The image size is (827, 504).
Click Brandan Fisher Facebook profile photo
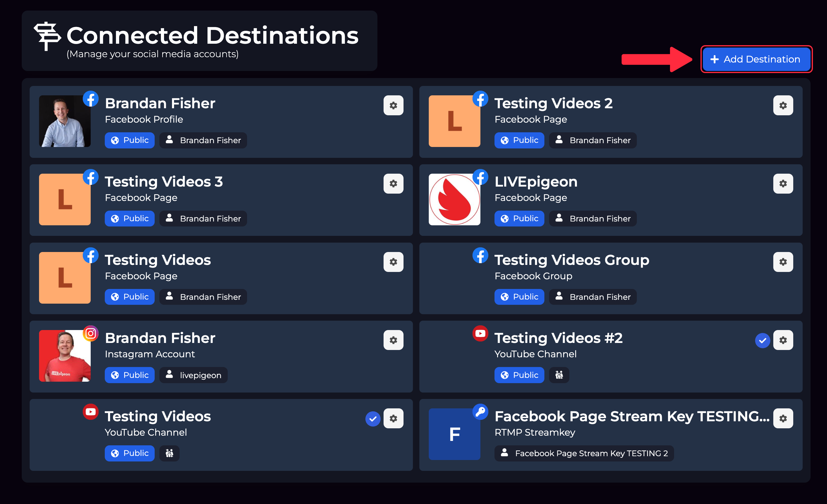(65, 121)
